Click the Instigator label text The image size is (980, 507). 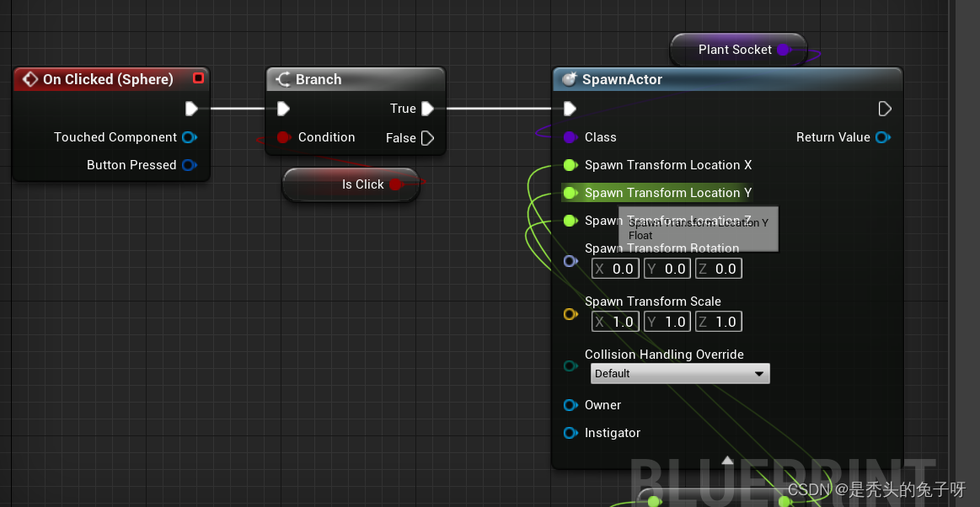coord(612,433)
